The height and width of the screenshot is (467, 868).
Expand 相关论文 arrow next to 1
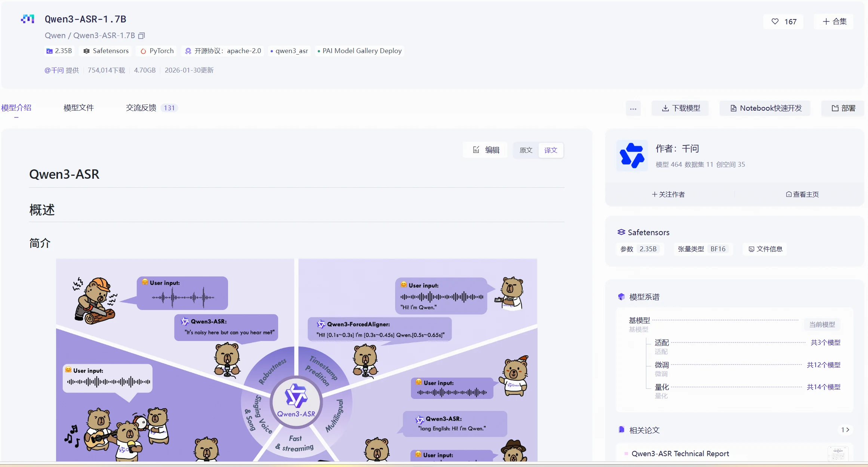(847, 430)
